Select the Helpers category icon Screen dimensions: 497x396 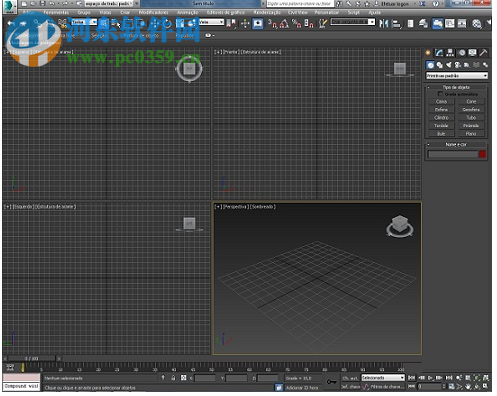(467, 65)
